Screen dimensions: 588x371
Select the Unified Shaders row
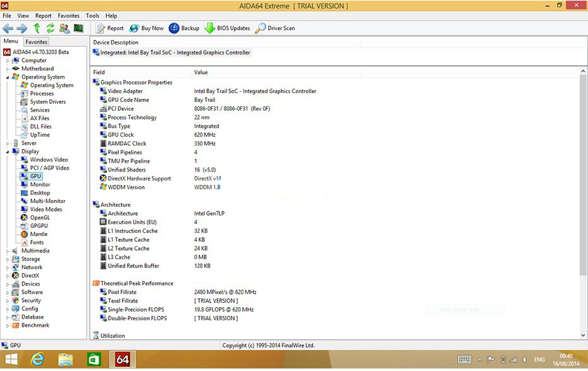(x=158, y=170)
